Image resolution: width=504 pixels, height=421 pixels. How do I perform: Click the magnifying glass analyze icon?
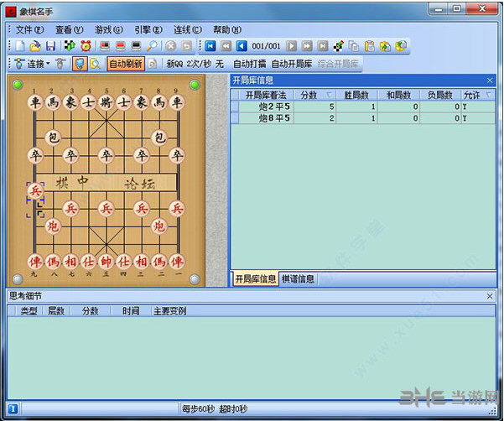[x=152, y=46]
